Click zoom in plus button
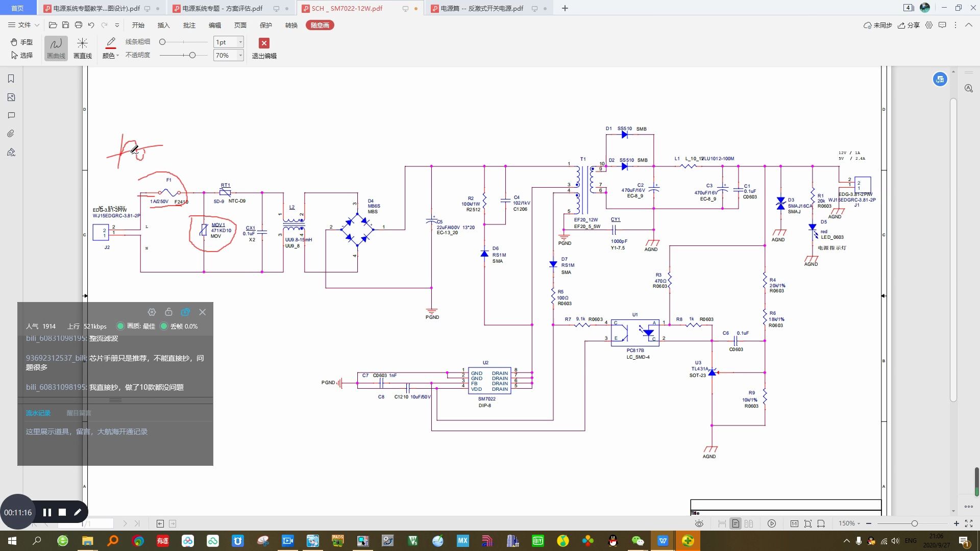The image size is (980, 551). (x=956, y=523)
